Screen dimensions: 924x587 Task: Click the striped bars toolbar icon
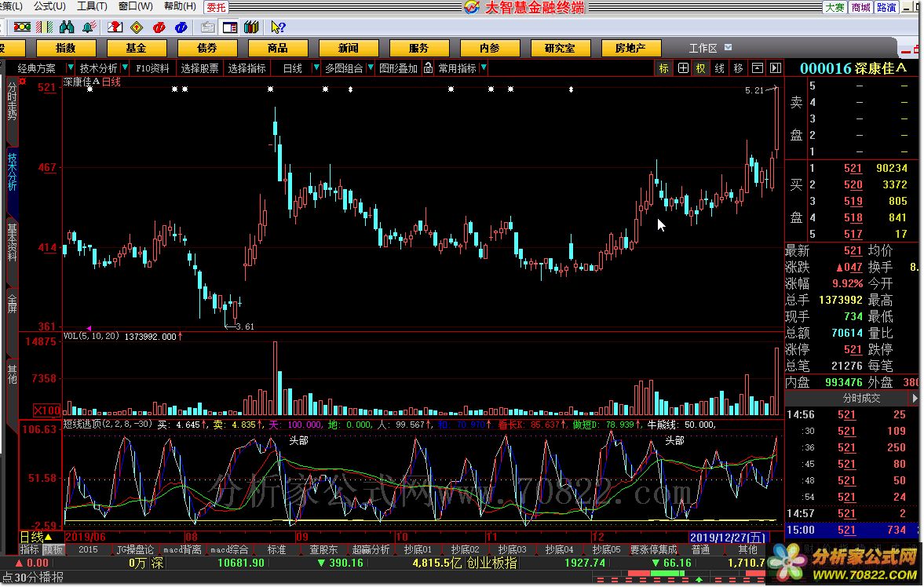44,27
